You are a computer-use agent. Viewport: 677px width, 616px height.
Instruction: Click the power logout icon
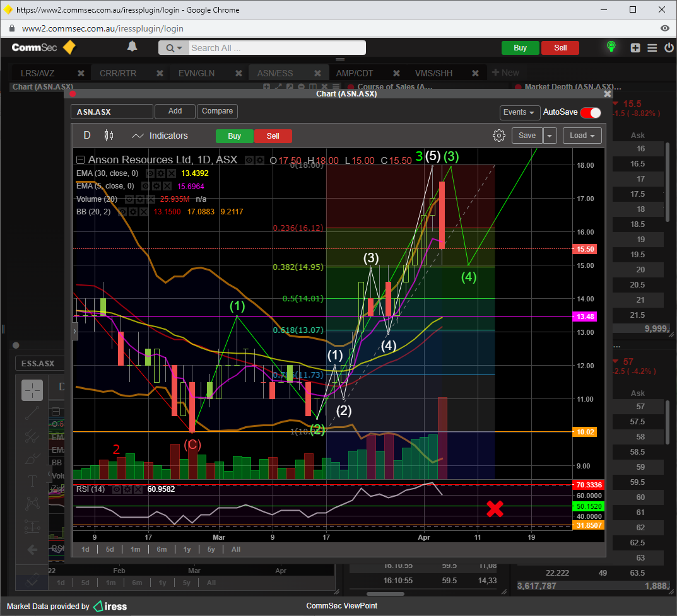pyautogui.click(x=669, y=47)
